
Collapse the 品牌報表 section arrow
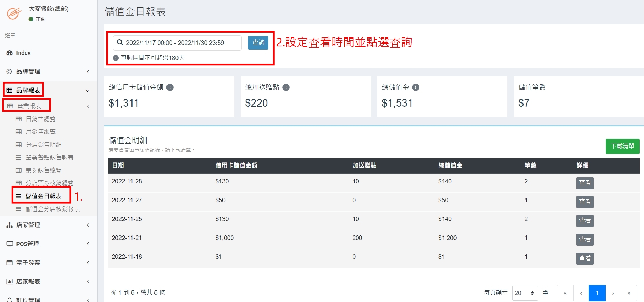pyautogui.click(x=87, y=90)
